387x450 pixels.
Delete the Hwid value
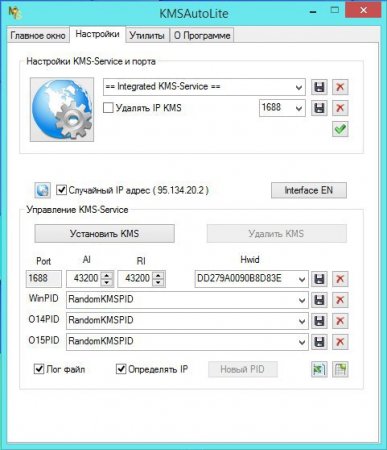(340, 279)
